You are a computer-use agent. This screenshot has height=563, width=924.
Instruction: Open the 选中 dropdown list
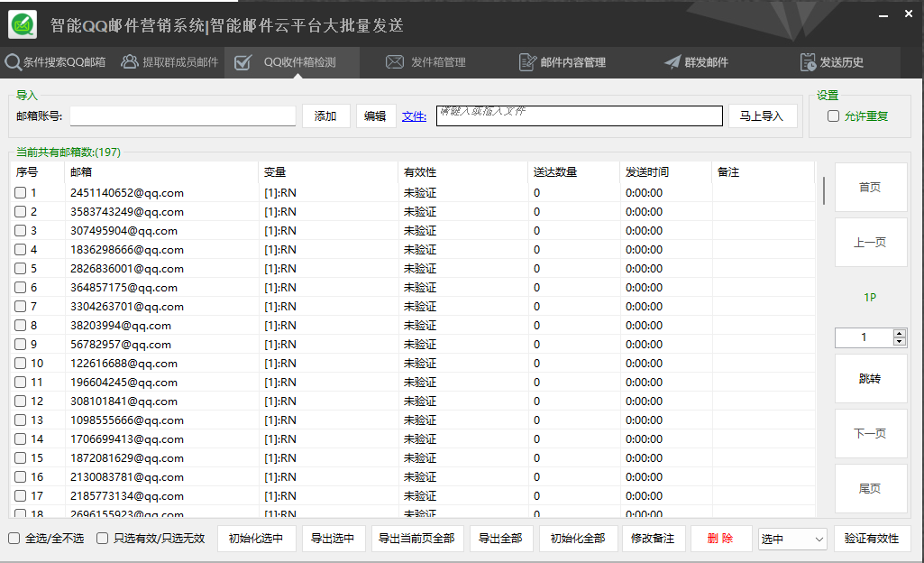pos(792,539)
